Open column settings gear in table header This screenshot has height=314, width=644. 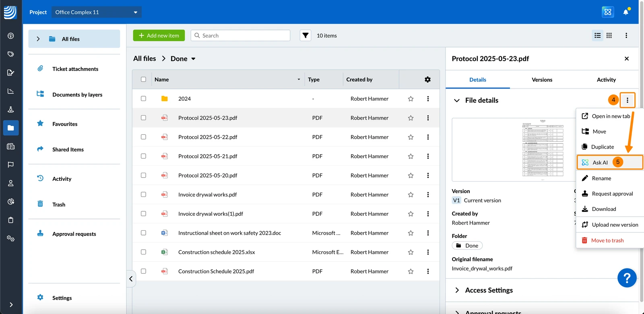(427, 79)
